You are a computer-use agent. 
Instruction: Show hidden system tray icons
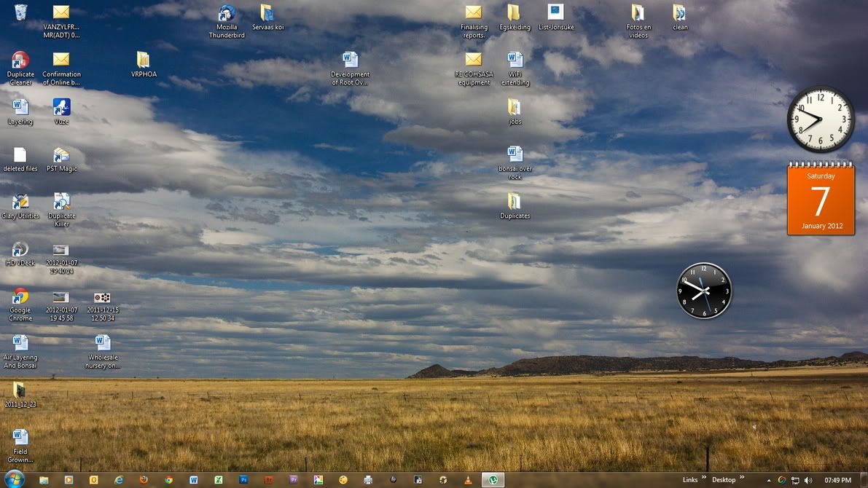[x=768, y=480]
